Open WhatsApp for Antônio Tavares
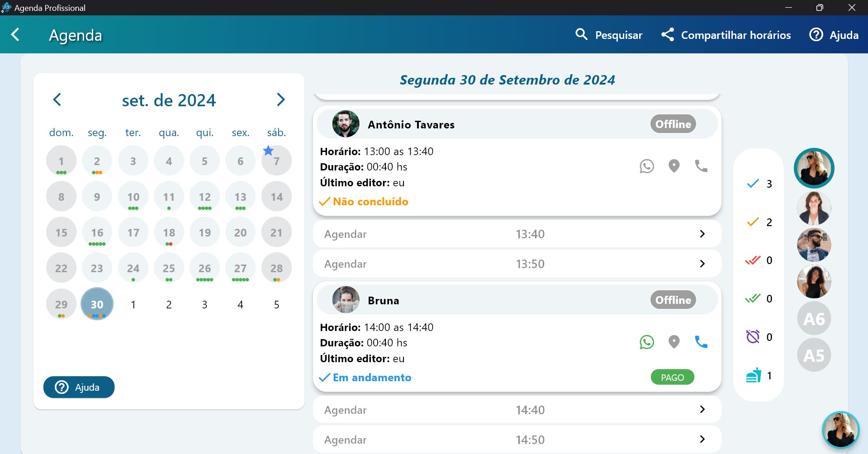This screenshot has height=454, width=868. 647,166
